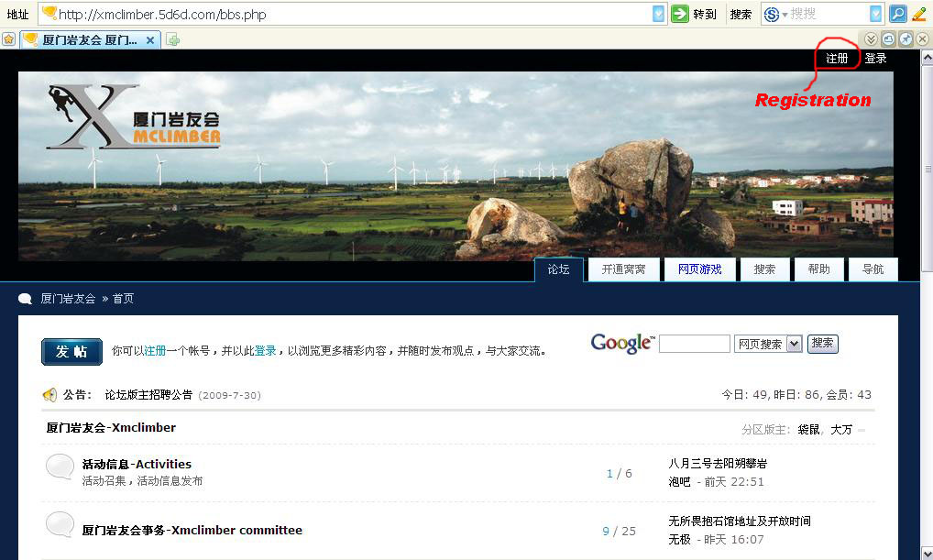Open the 活动信息-Activities forum link
933x560 pixels.
pos(137,464)
